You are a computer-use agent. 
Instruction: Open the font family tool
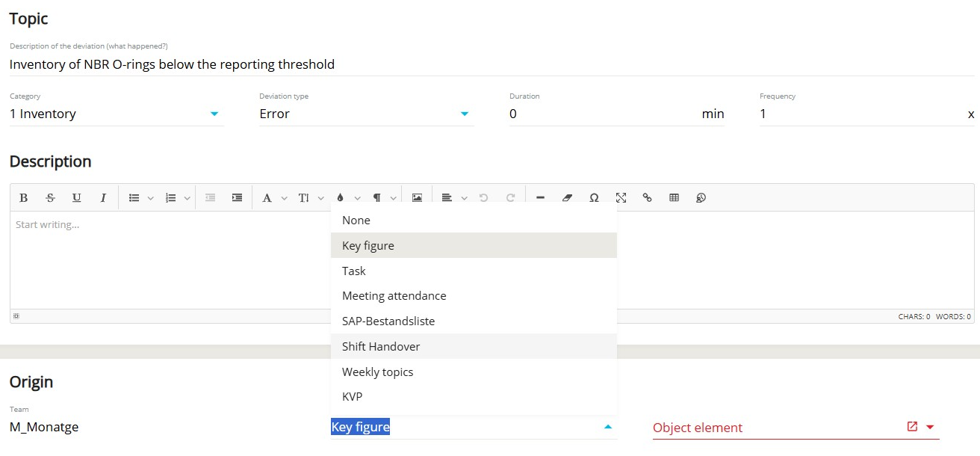267,198
